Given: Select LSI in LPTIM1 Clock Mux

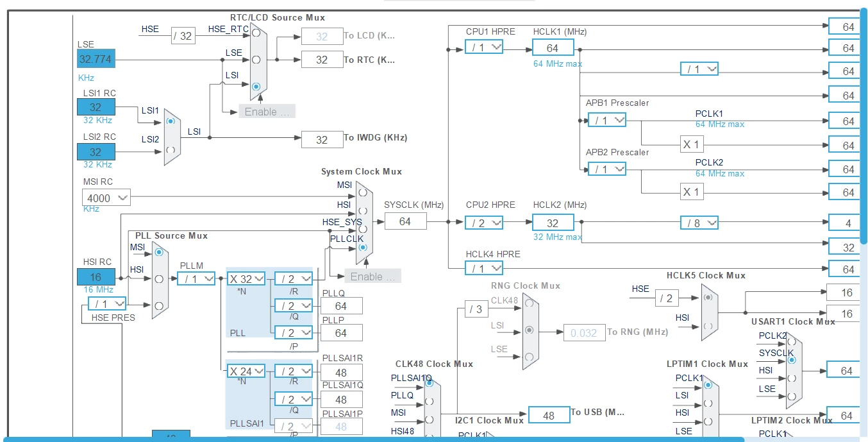Looking at the screenshot, I should point(708,404).
